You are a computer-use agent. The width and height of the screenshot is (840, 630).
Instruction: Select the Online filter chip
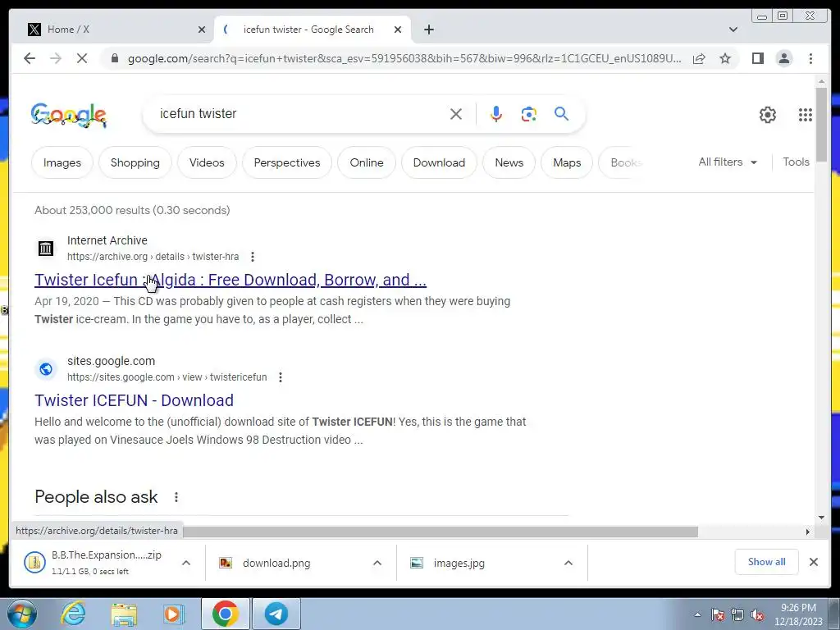pos(367,162)
